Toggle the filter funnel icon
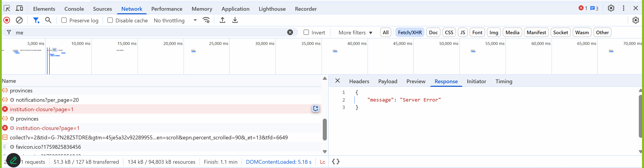 (x=36, y=20)
